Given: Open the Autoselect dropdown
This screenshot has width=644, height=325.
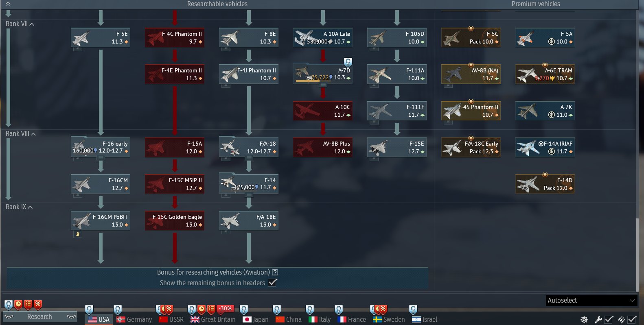Looking at the screenshot, I should point(591,301).
